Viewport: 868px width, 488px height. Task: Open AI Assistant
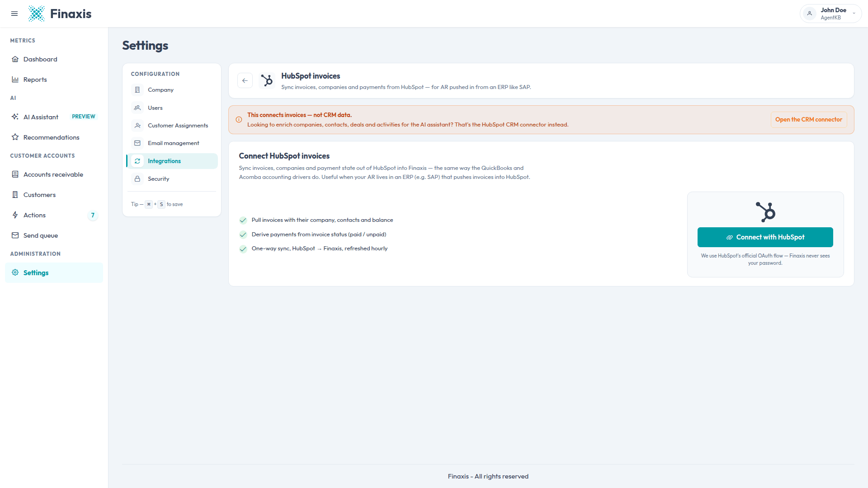[x=54, y=117]
